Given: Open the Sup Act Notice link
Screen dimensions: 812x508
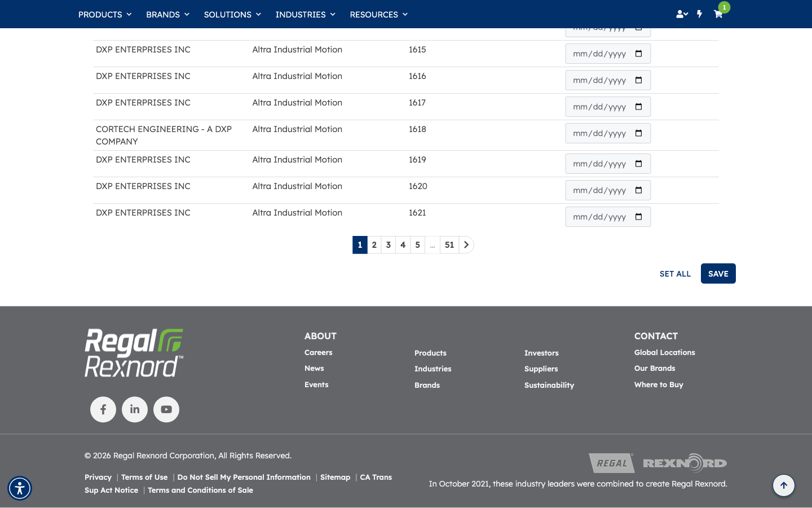Looking at the screenshot, I should click(111, 490).
